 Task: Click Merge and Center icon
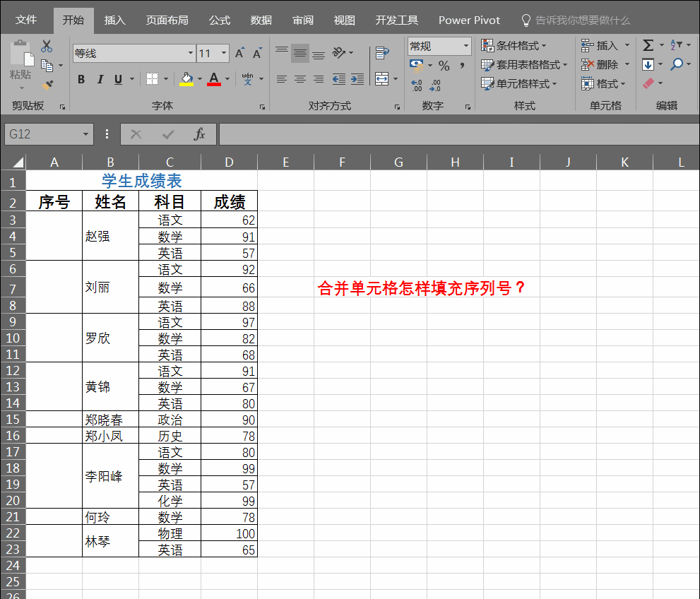(381, 79)
